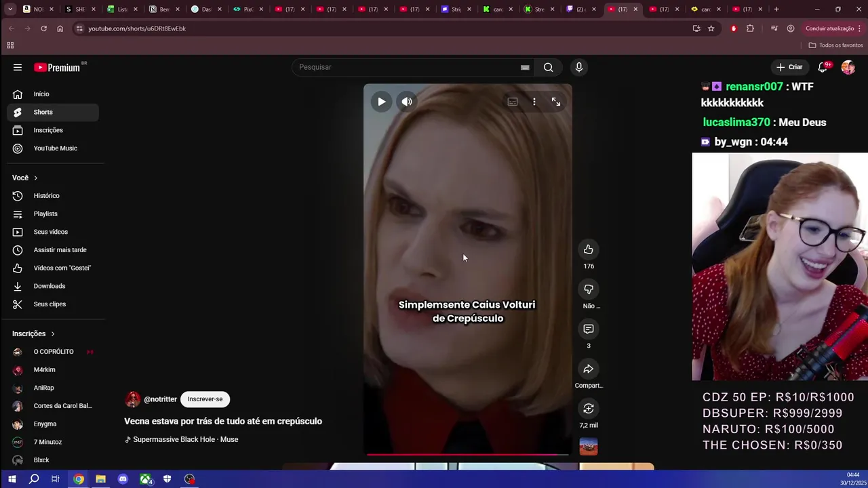Bookmark this page with star icon
Viewport: 868px width, 488px height.
pos(711,28)
